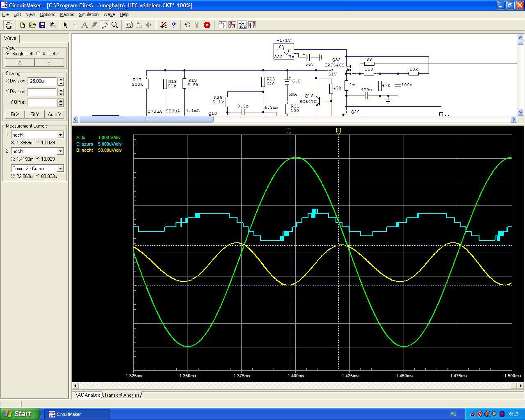Open the Options menu
The height and width of the screenshot is (420, 525).
(48, 14)
